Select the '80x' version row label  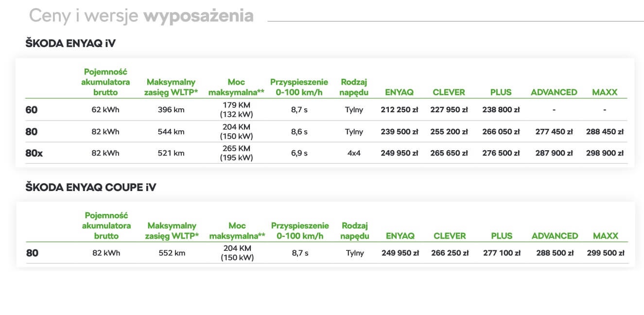(x=34, y=153)
